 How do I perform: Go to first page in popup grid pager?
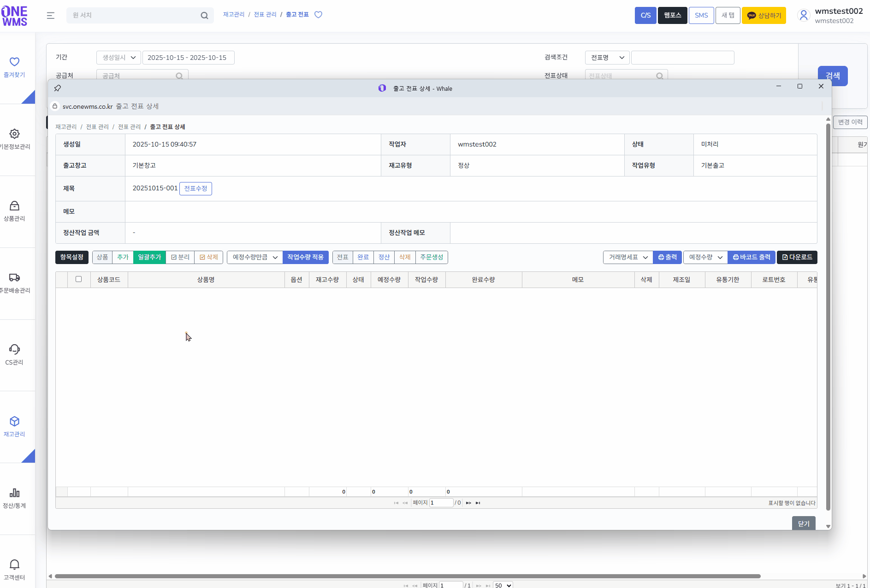(x=396, y=503)
